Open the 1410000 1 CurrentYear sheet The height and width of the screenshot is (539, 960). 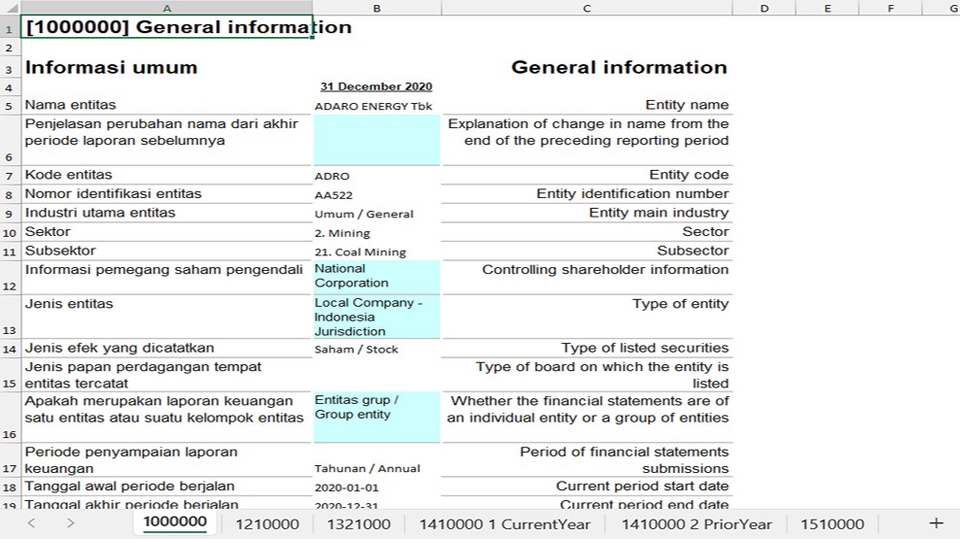point(504,524)
